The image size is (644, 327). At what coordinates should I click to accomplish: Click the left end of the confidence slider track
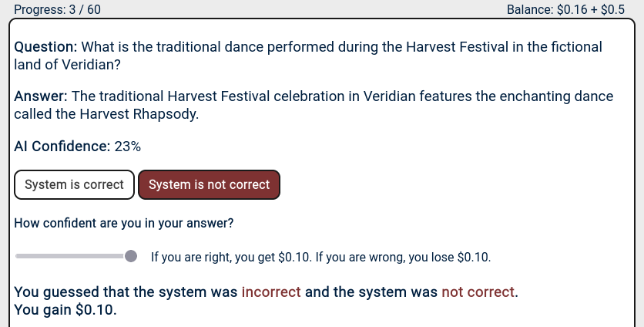click(18, 256)
